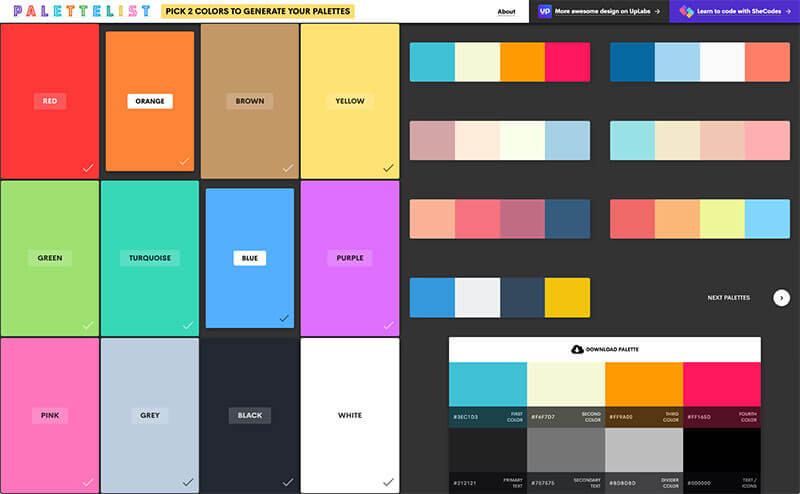Click the fourth color pink detail swatch

pyautogui.click(x=722, y=384)
